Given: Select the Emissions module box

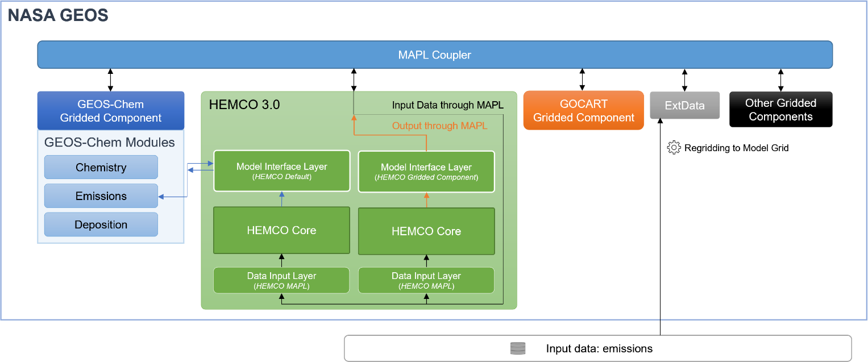Looking at the screenshot, I should click(x=101, y=196).
